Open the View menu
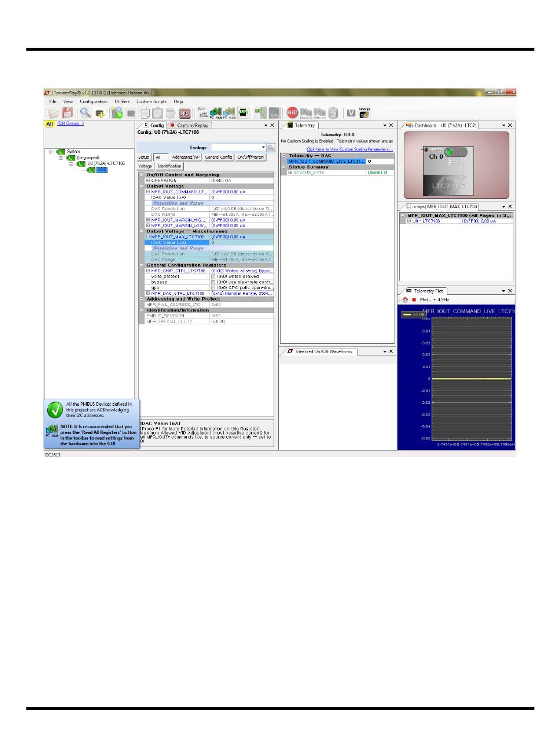 pyautogui.click(x=68, y=101)
